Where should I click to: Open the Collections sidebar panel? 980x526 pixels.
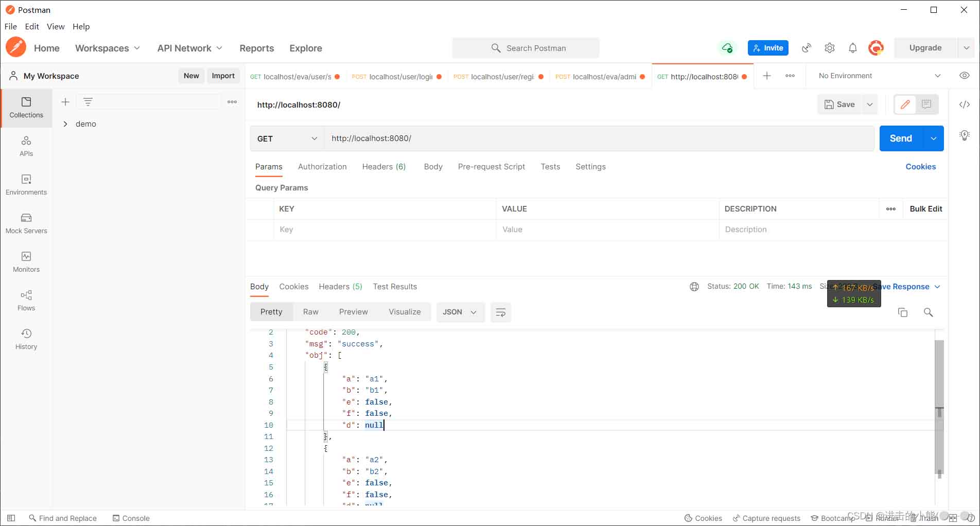26,108
